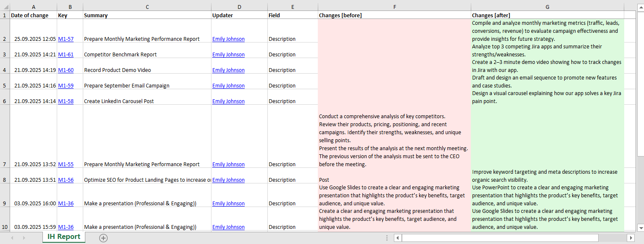
Task: Open the M1-61 issue key link
Action: click(66, 55)
